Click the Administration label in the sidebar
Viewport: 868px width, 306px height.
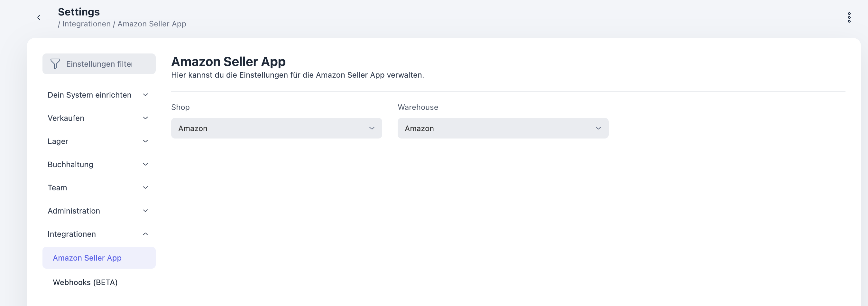(74, 211)
